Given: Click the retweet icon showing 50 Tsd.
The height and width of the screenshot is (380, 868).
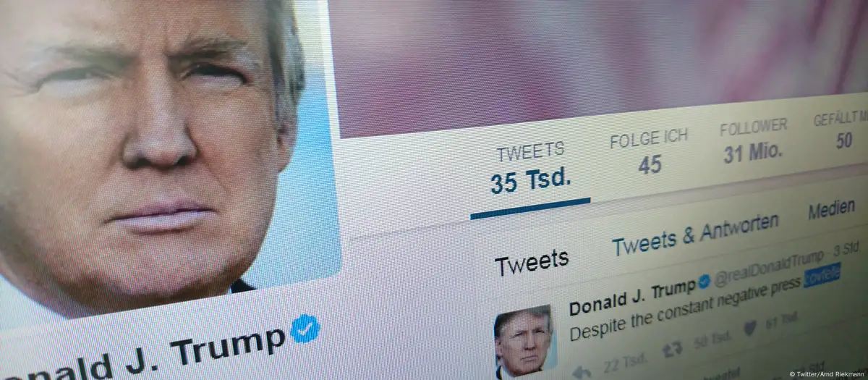Looking at the screenshot, I should (x=672, y=348).
